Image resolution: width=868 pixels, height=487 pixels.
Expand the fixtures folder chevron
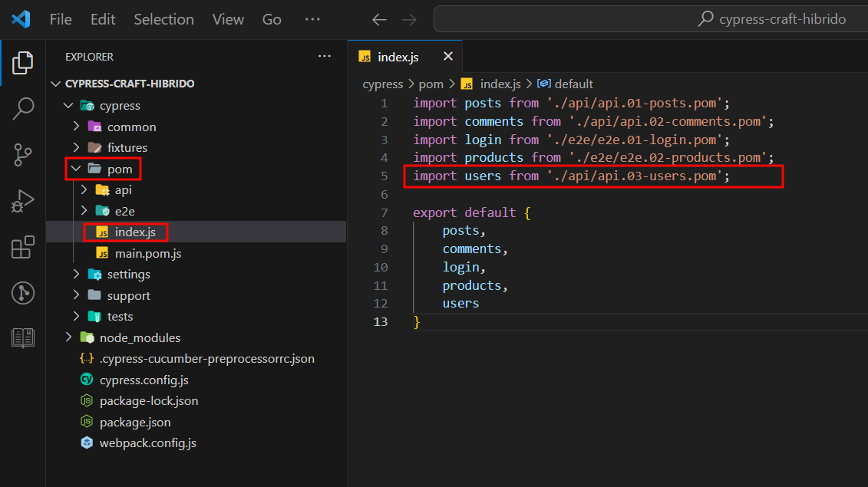click(x=77, y=148)
